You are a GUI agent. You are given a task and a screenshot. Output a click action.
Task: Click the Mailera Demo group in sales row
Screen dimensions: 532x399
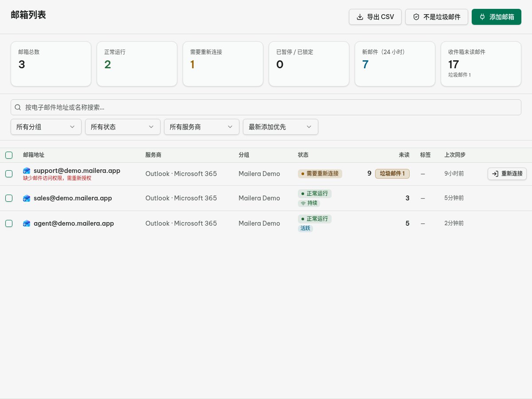[259, 198]
